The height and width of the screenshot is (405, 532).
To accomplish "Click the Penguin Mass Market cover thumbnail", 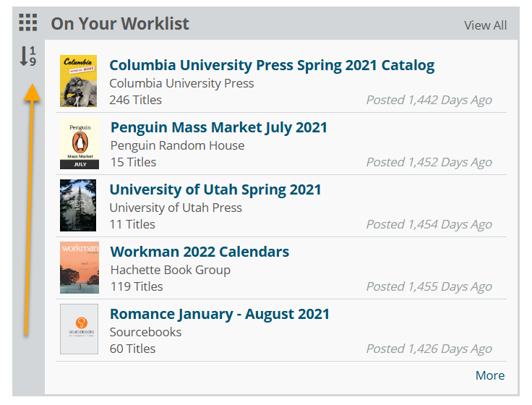I will [80, 143].
